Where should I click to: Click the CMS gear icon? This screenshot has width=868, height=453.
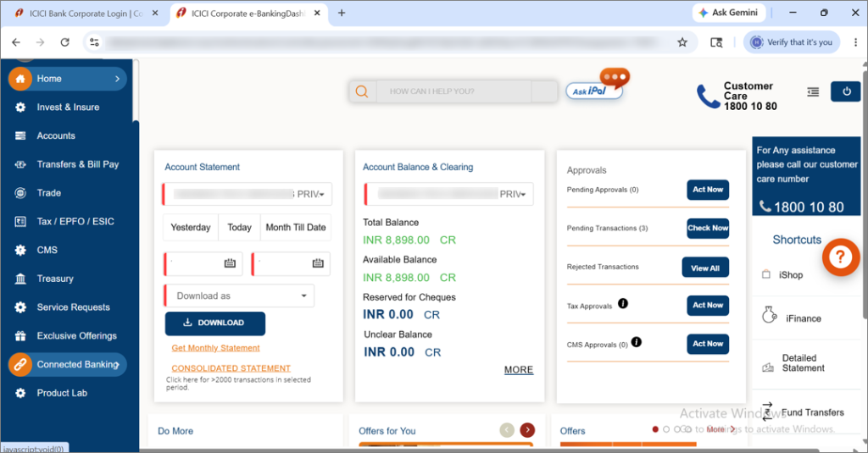coord(20,250)
